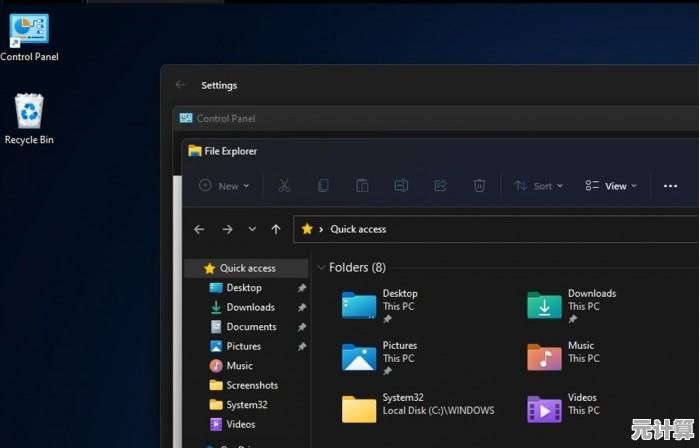The image size is (700, 448).
Task: Open the View dropdown
Action: (x=611, y=186)
